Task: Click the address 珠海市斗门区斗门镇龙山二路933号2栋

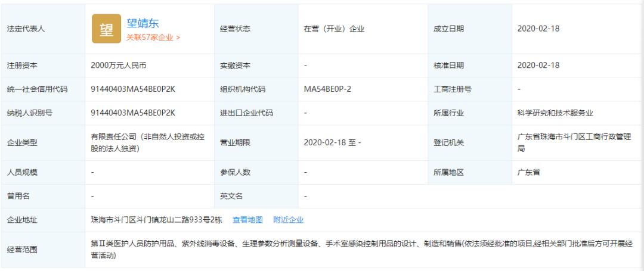Action: (x=156, y=220)
